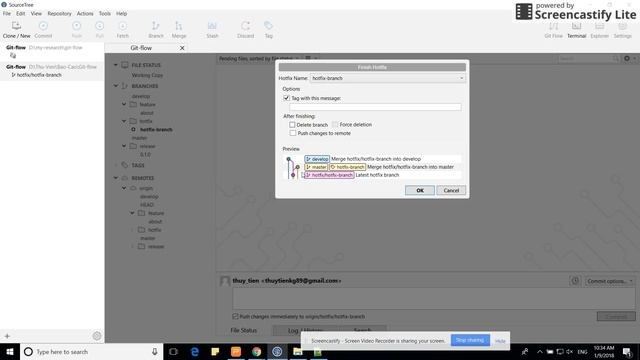640x360 pixels.
Task: Collapse the release branch folder
Action: (124, 146)
